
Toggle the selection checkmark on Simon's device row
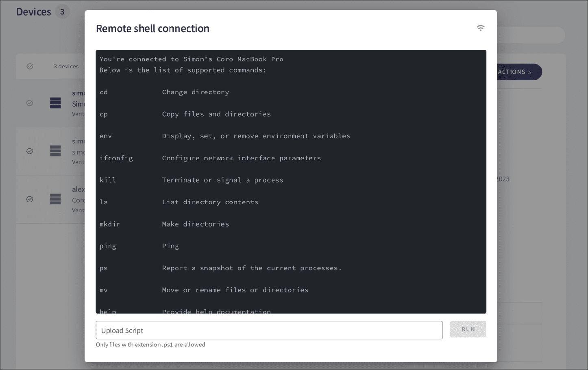pyautogui.click(x=29, y=103)
